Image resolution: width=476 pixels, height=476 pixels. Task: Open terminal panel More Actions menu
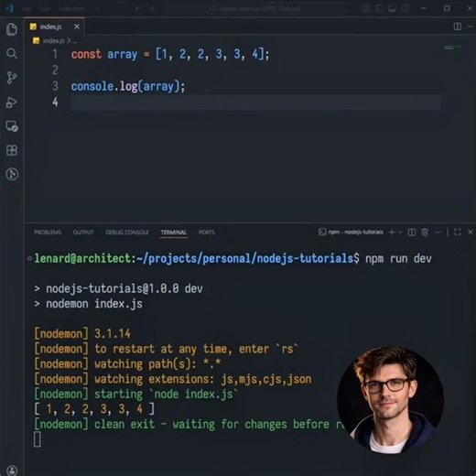pyautogui.click(x=438, y=233)
